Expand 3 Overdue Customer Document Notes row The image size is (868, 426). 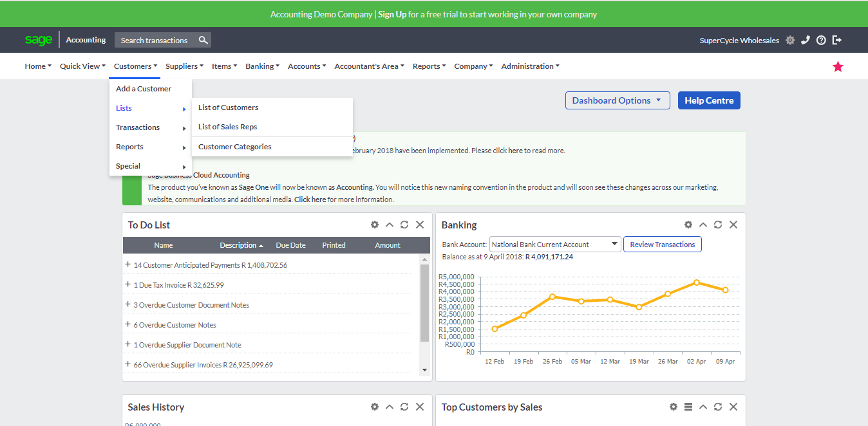(128, 304)
